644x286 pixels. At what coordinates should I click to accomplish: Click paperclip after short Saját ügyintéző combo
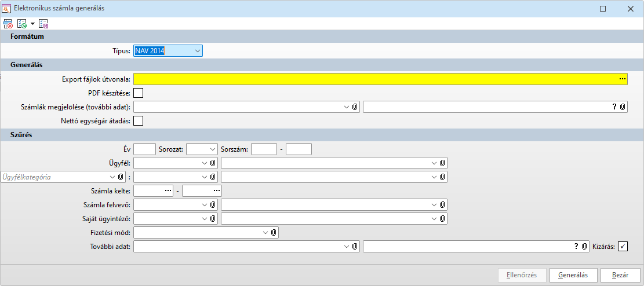click(213, 219)
